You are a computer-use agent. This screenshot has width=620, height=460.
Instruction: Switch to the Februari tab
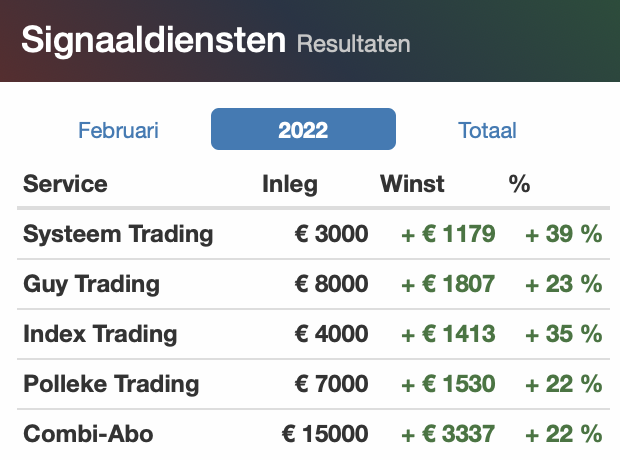point(118,130)
